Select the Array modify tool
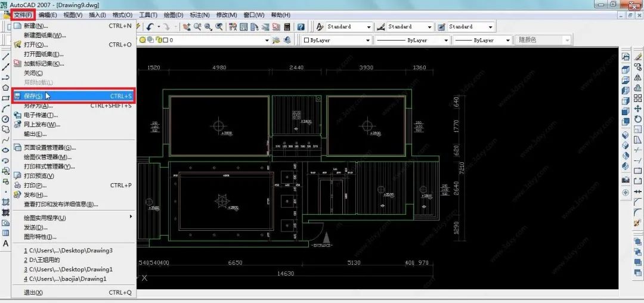This screenshot has height=303, width=644. click(x=638, y=98)
